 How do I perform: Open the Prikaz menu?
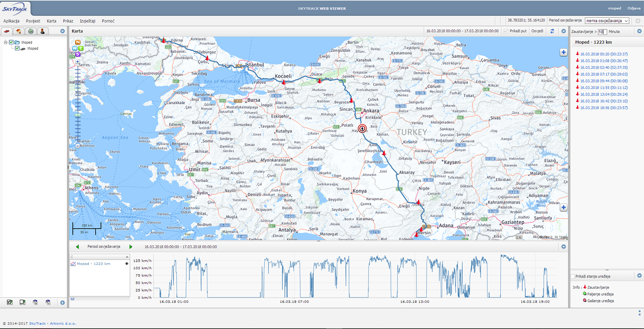[68, 21]
